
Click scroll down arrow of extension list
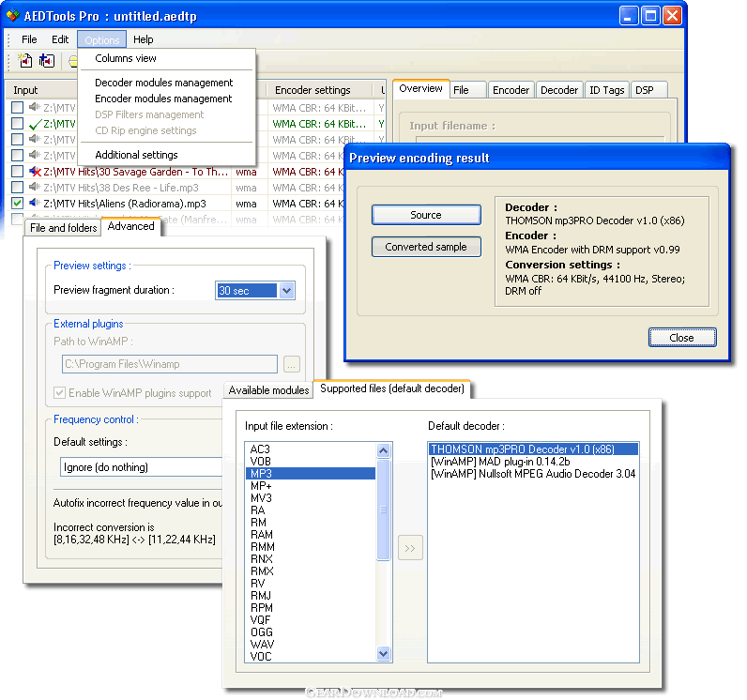pos(384,653)
